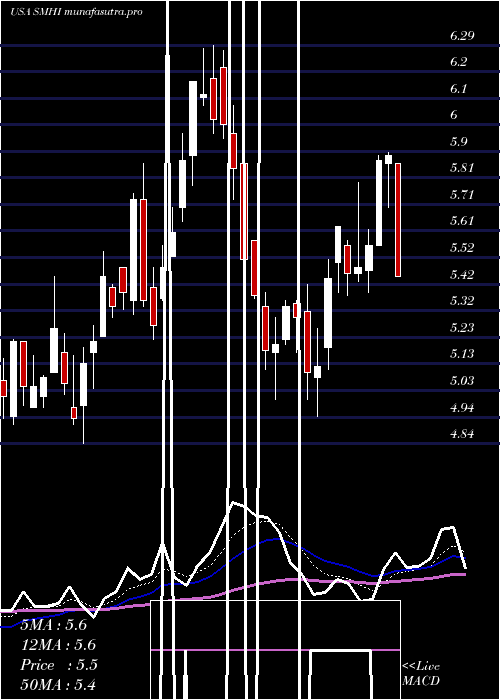This screenshot has width=500, height=700.
Task: Click the 6.1 price axis label
Action: 458,88
